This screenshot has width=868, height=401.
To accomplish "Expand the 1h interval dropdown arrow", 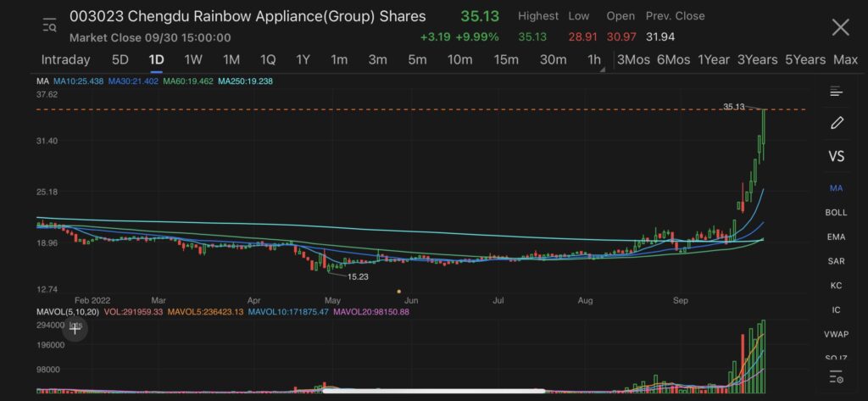I will (603, 70).
